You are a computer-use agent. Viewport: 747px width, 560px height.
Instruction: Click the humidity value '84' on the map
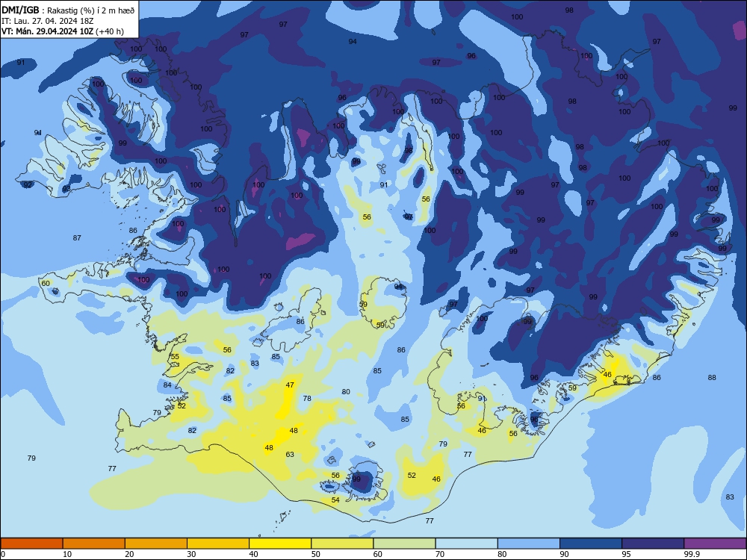[x=167, y=385]
